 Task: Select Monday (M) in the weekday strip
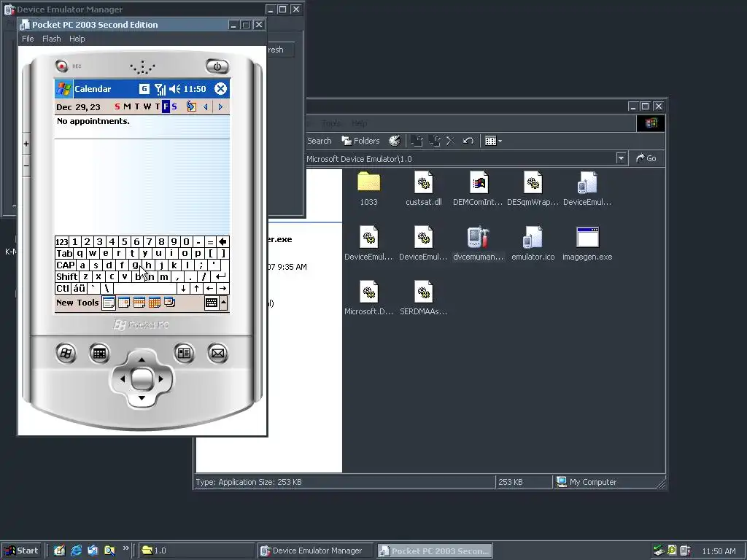(x=127, y=106)
